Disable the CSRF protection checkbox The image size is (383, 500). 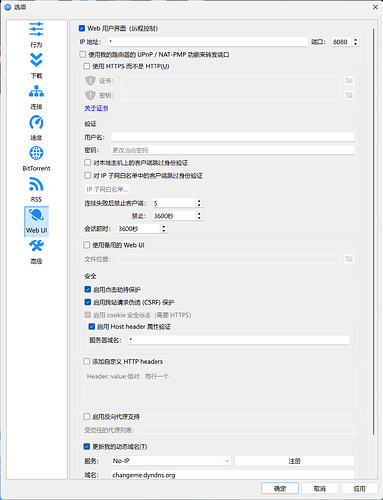pos(88,302)
